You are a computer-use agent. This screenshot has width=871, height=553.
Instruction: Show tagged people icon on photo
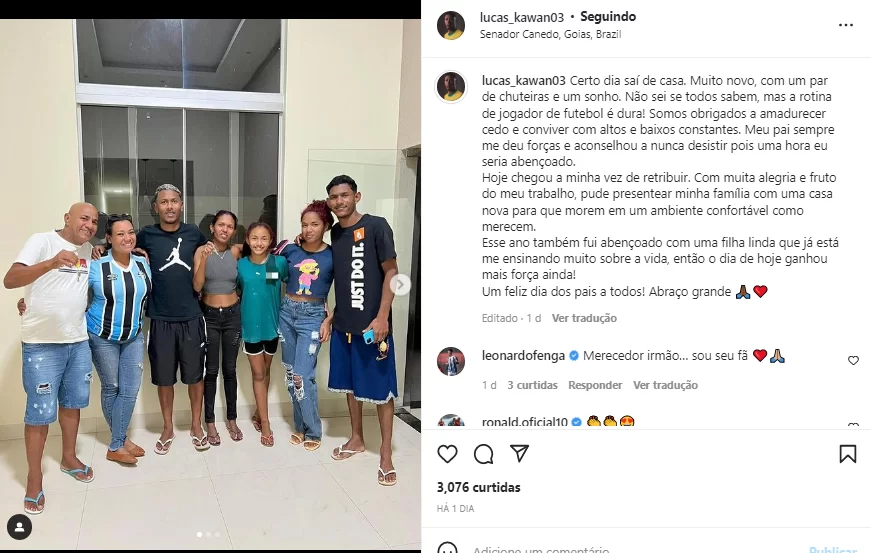pos(19,527)
